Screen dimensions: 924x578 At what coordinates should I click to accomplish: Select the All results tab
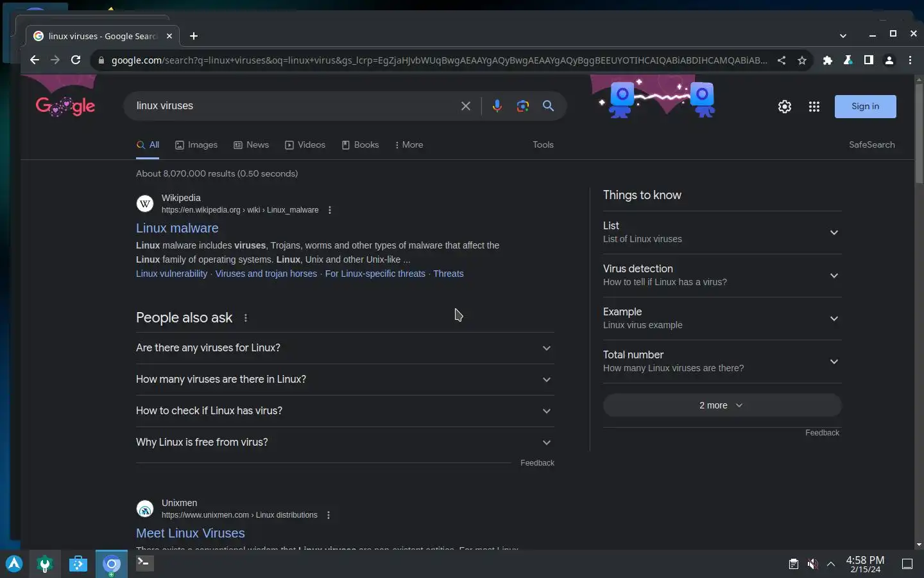148,145
